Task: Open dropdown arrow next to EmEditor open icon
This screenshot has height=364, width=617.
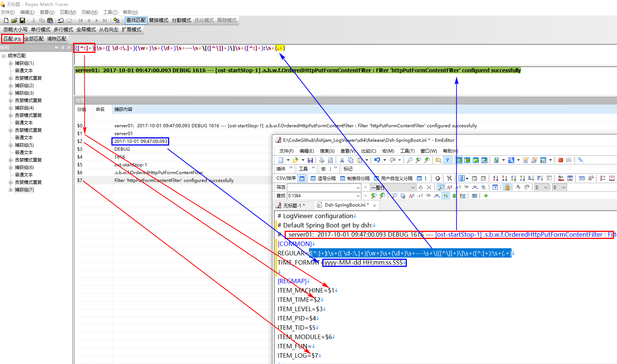Action: [x=303, y=160]
